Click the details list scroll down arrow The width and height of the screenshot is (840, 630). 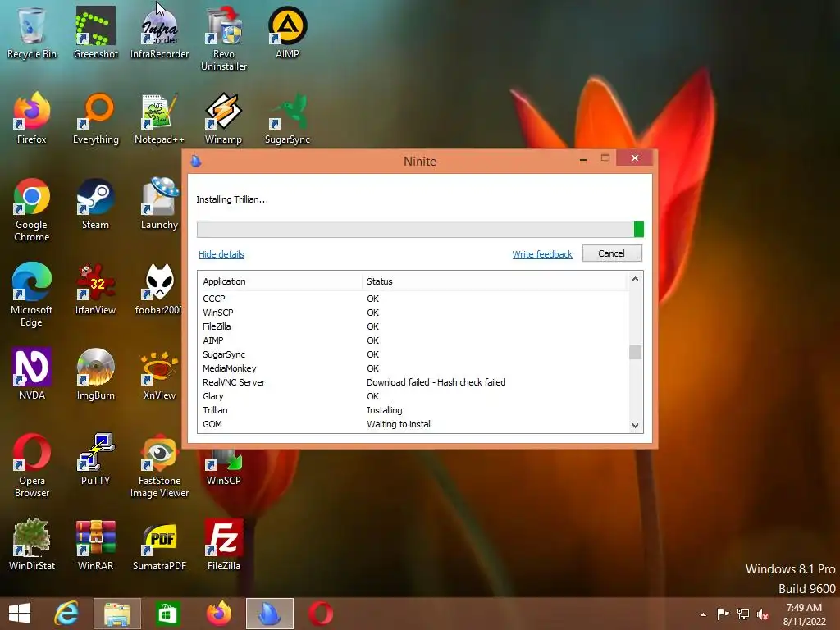point(636,426)
